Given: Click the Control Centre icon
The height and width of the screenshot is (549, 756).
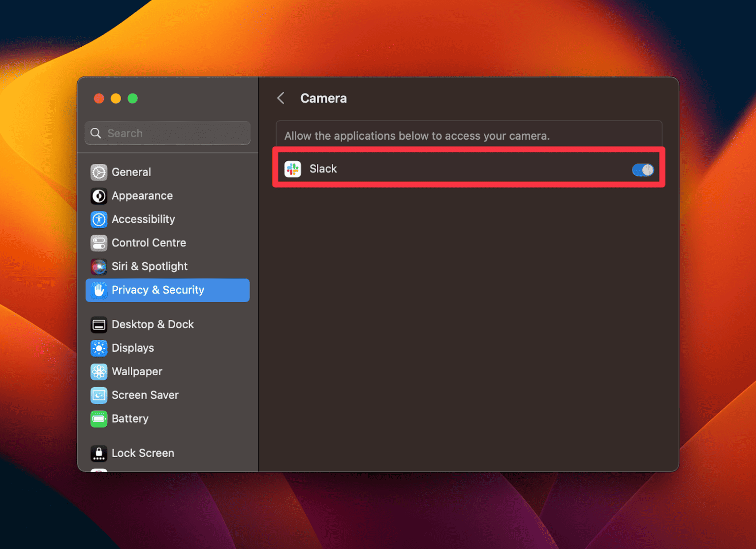Looking at the screenshot, I should point(99,243).
